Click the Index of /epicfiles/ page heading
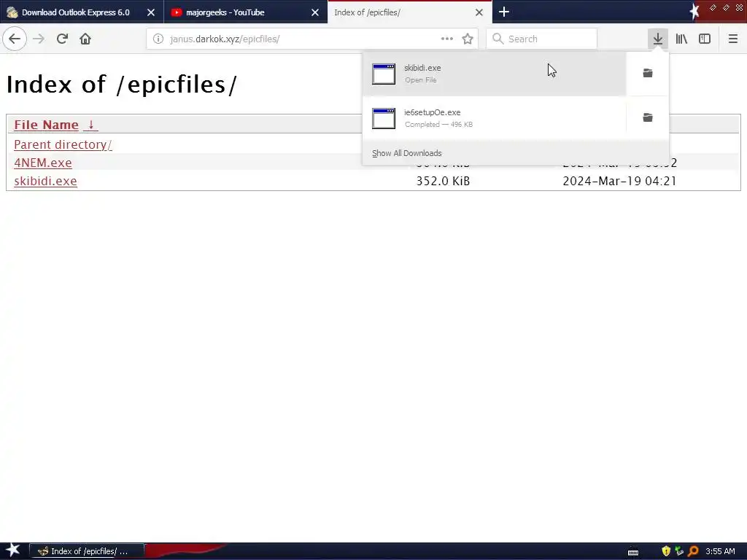Image resolution: width=747 pixels, height=560 pixels. click(x=122, y=85)
